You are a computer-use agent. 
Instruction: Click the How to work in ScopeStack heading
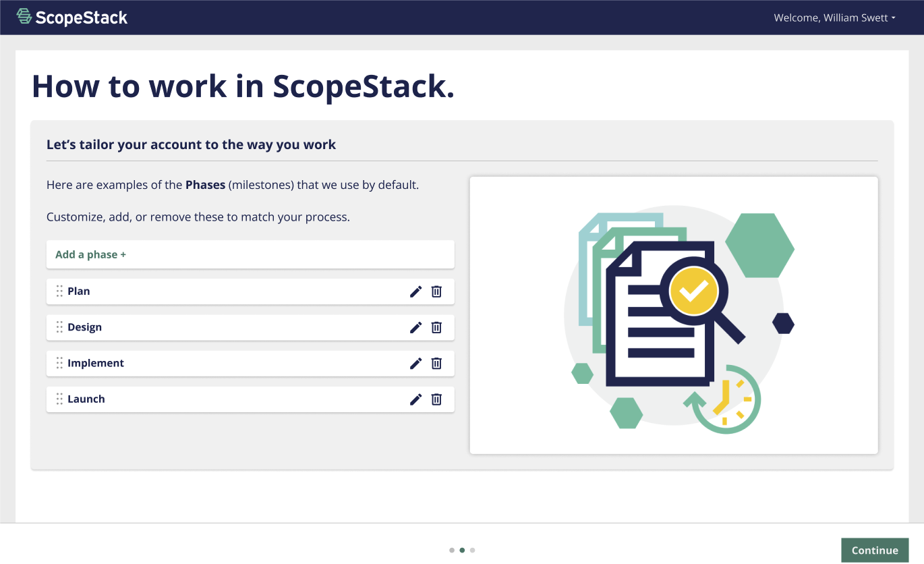(x=243, y=86)
